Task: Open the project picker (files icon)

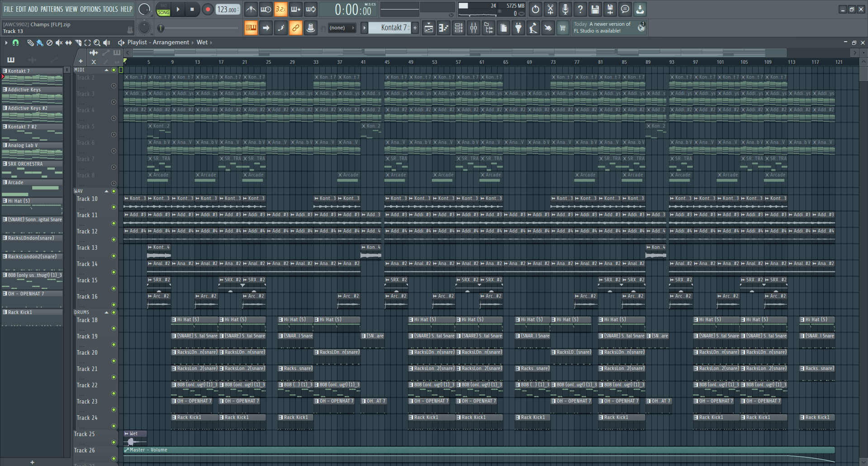Action: tap(503, 28)
